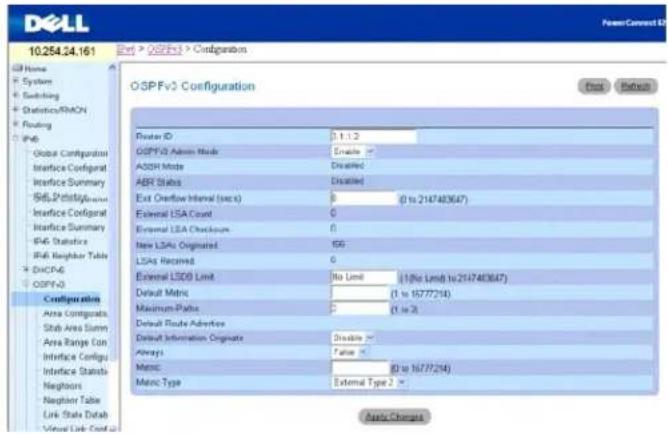Open Area Range Configuration in the sidebar

[75, 342]
